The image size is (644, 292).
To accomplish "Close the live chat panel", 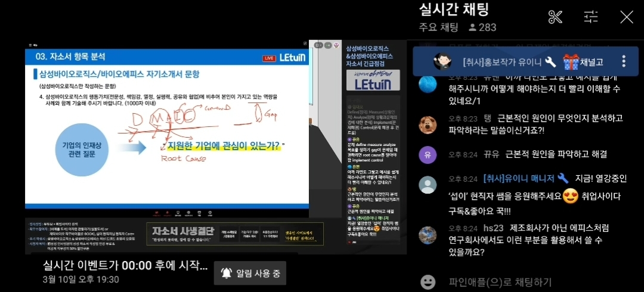I will point(626,17).
